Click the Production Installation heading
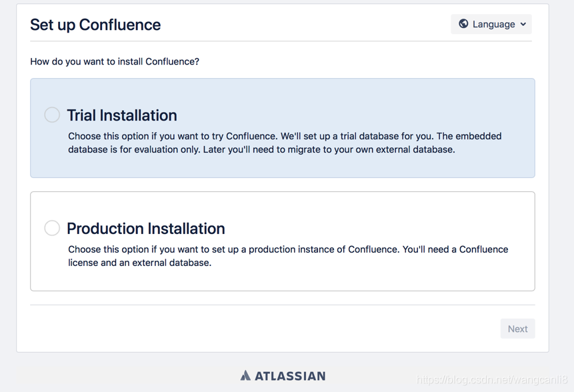This screenshot has height=392, width=574. (x=146, y=229)
